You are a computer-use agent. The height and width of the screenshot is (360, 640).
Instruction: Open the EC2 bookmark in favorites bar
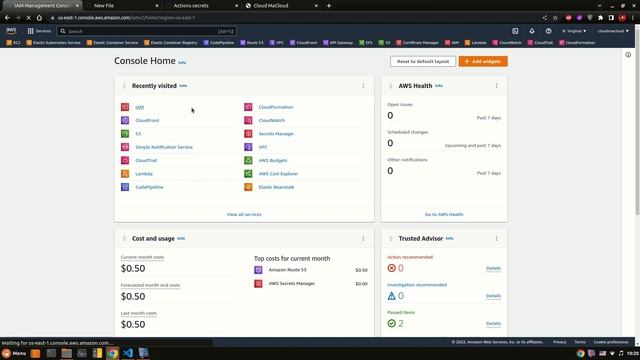[13, 42]
